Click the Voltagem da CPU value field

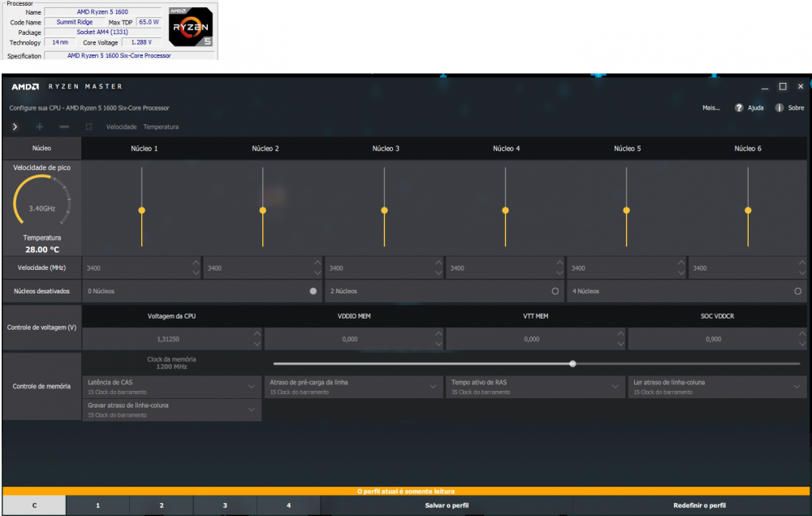[x=168, y=339]
